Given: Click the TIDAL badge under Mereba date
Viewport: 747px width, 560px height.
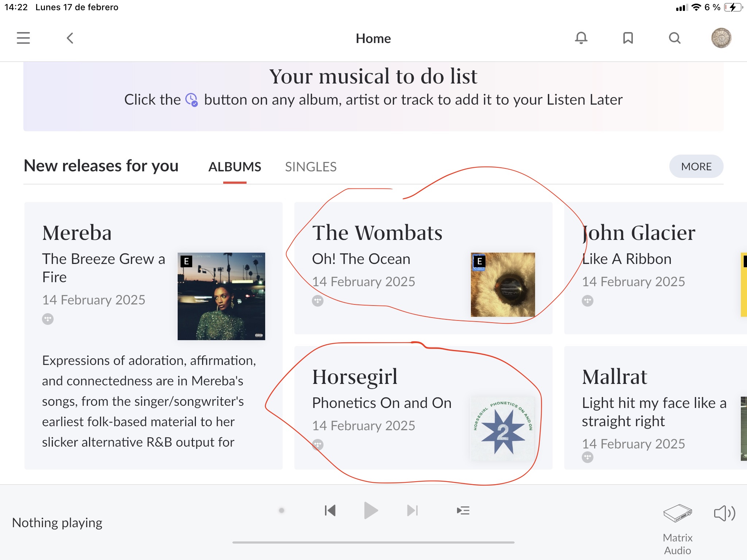Looking at the screenshot, I should (48, 319).
